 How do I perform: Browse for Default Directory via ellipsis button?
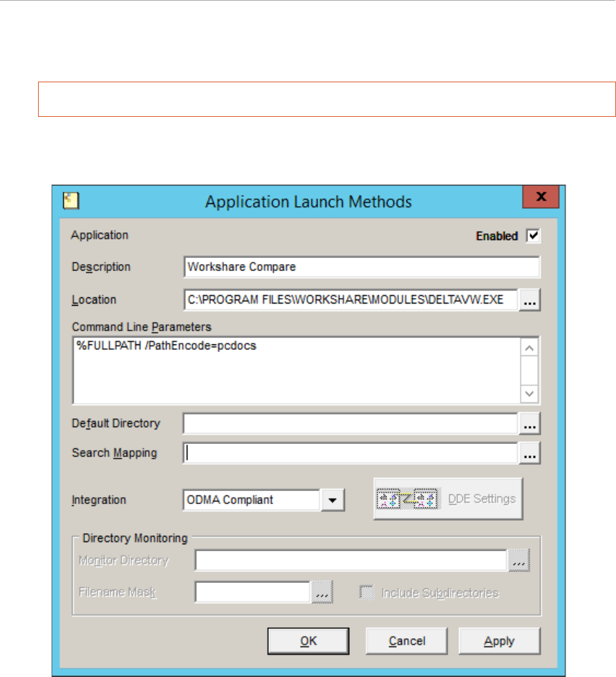coord(530,423)
